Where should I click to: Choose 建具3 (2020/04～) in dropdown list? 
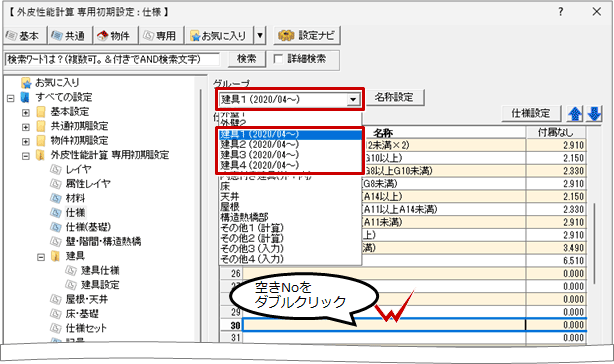(x=290, y=155)
